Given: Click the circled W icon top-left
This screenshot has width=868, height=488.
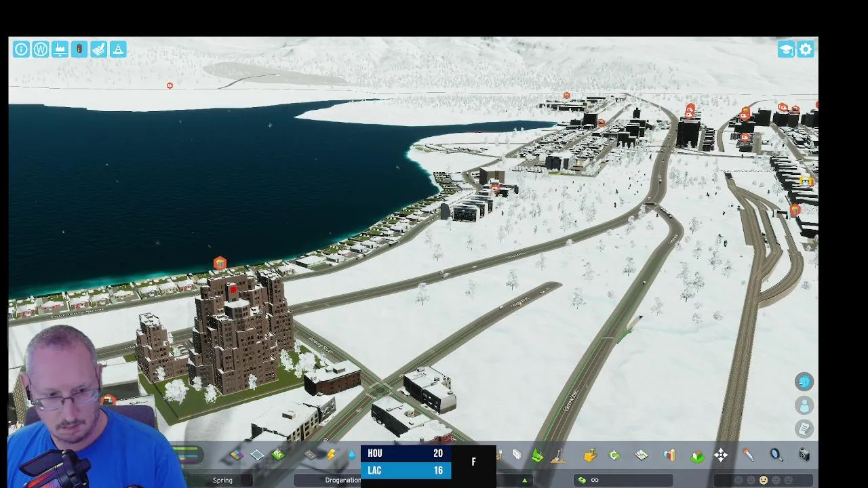Looking at the screenshot, I should (41, 49).
